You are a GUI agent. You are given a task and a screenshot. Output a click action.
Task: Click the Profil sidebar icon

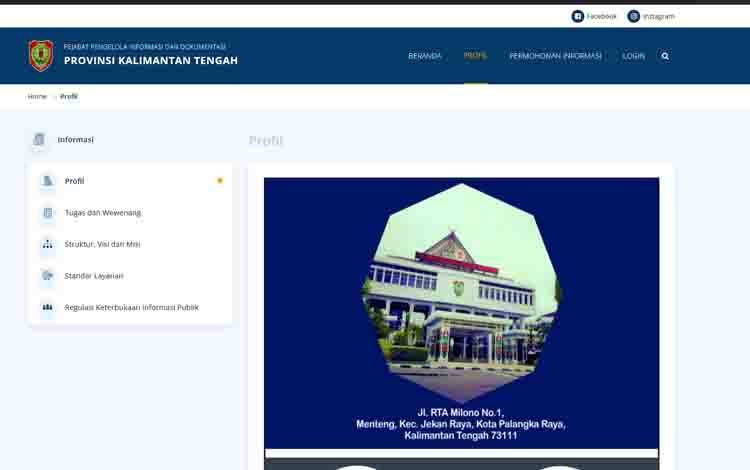tap(47, 181)
